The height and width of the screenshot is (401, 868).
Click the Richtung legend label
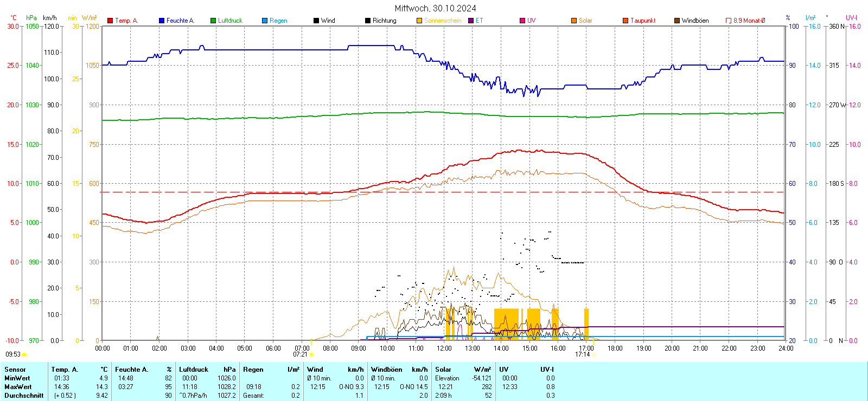[384, 21]
